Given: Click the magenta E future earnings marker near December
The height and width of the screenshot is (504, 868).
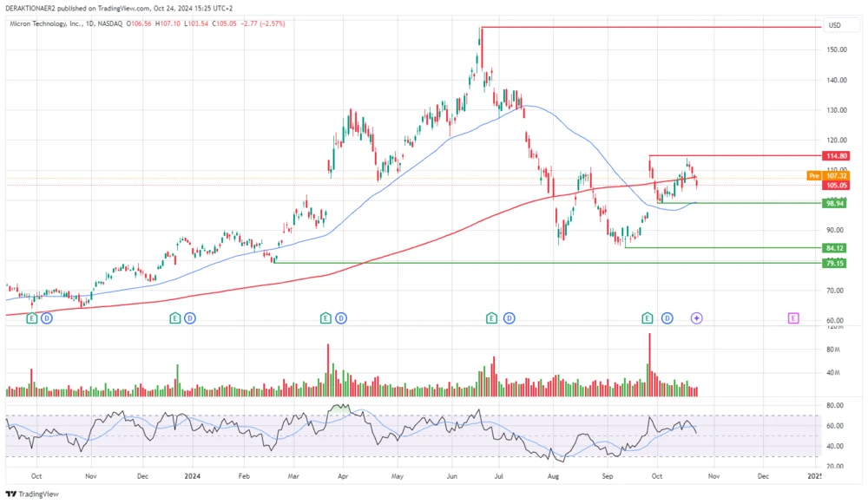Looking at the screenshot, I should [792, 317].
